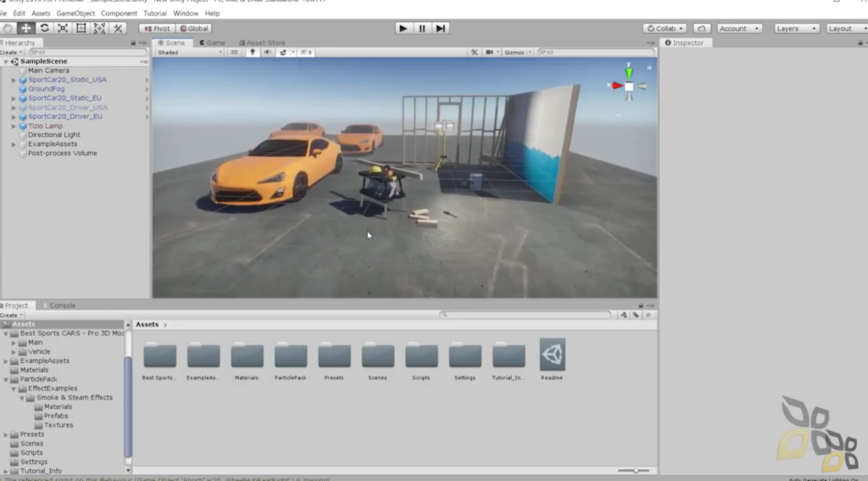Image resolution: width=868 pixels, height=481 pixels.
Task: Open the Scenes folder icon in Assets
Action: 378,355
